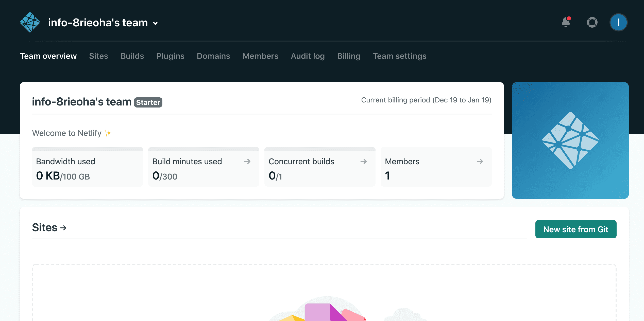Click New site from Git button
644x321 pixels.
[576, 229]
